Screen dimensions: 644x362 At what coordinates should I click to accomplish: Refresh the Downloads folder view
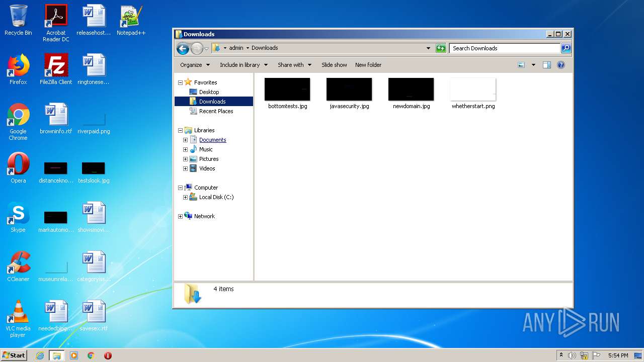click(441, 48)
